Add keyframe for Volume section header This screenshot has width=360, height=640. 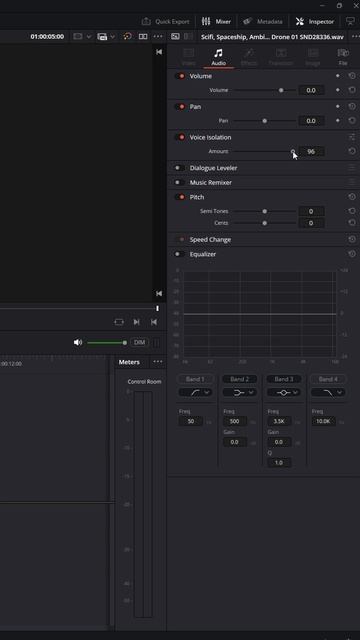(338, 76)
